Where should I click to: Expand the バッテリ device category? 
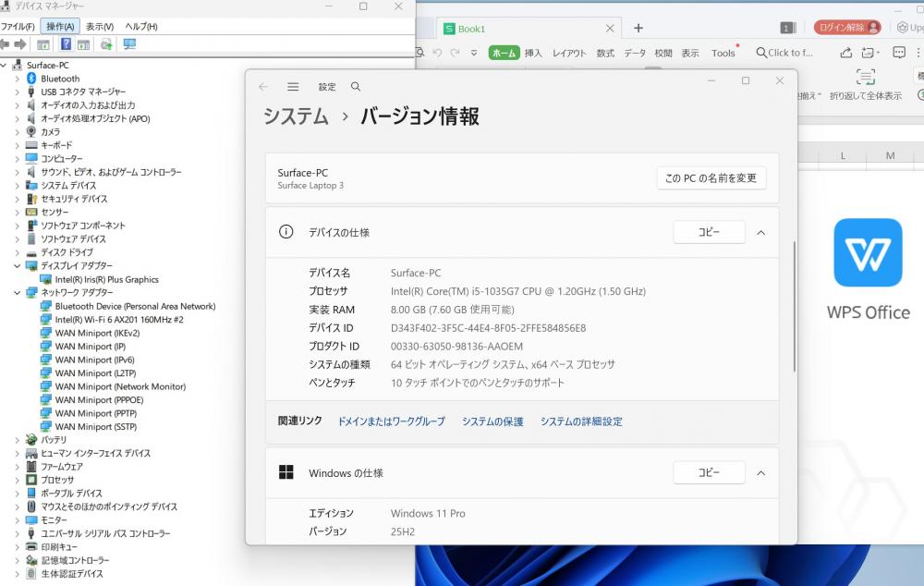coord(17,440)
